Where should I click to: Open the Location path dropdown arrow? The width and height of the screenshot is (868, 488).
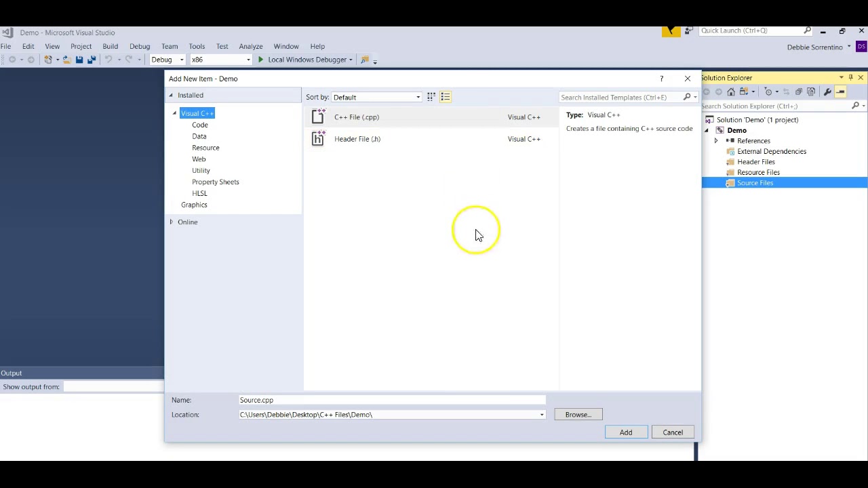click(x=542, y=415)
